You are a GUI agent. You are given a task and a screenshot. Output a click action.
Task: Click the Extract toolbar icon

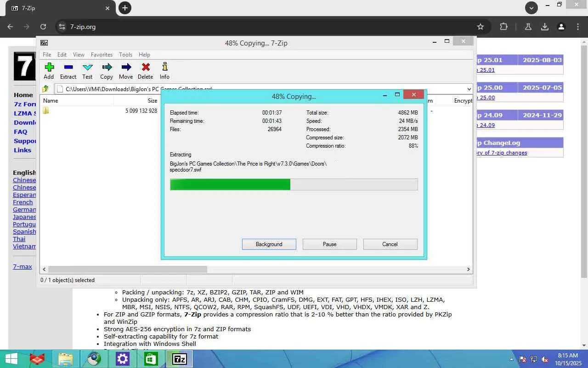click(68, 67)
